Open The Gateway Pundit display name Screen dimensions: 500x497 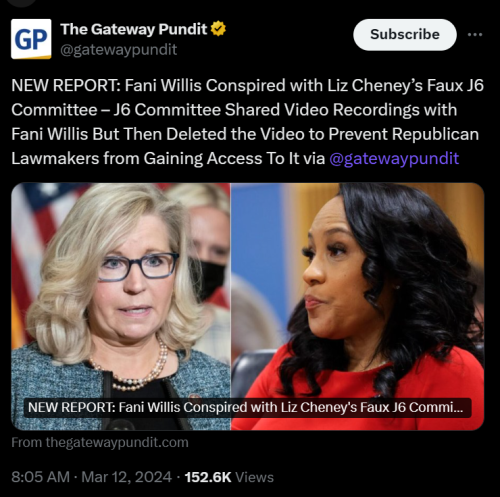tap(134, 29)
